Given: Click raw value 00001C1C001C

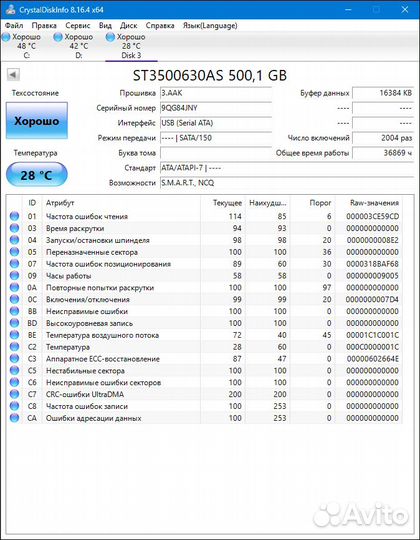Looking at the screenshot, I should coord(372,335).
